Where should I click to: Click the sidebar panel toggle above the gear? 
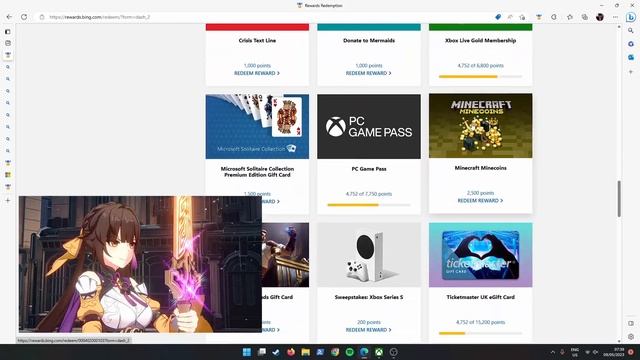point(631,323)
